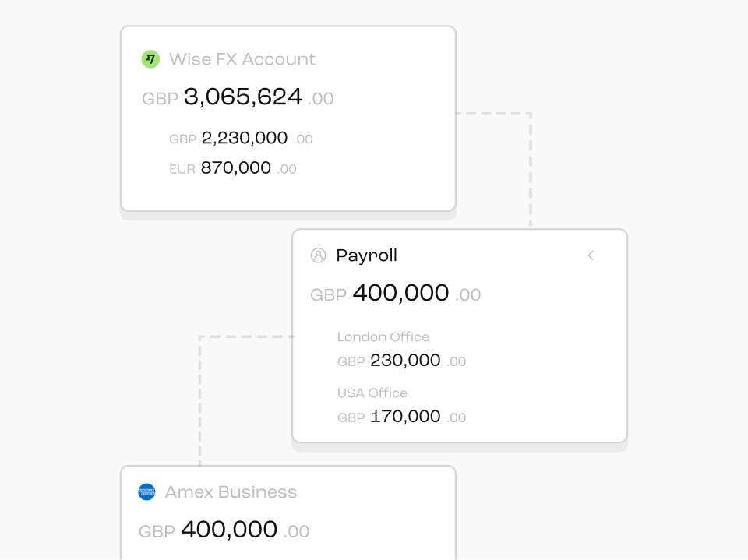Click the green Wise logo icon
The height and width of the screenshot is (560, 748).
[x=150, y=59]
